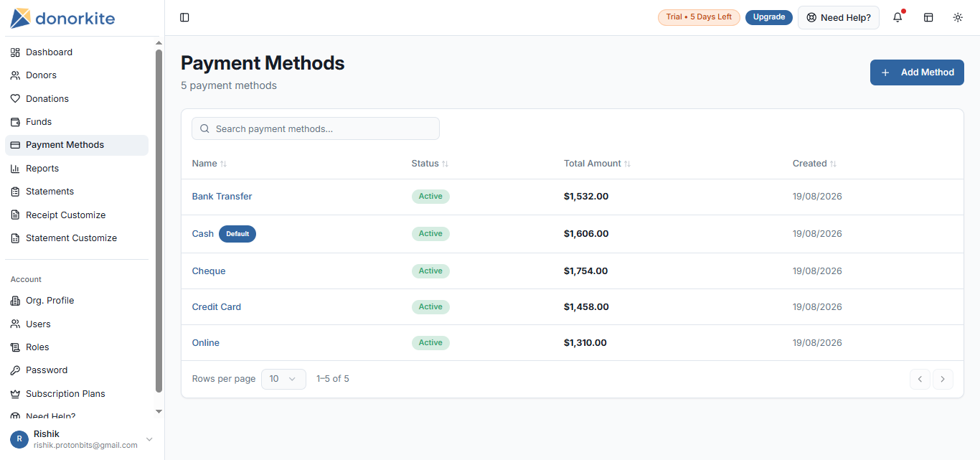Click the sidebar scrollbar thumb

[159, 220]
